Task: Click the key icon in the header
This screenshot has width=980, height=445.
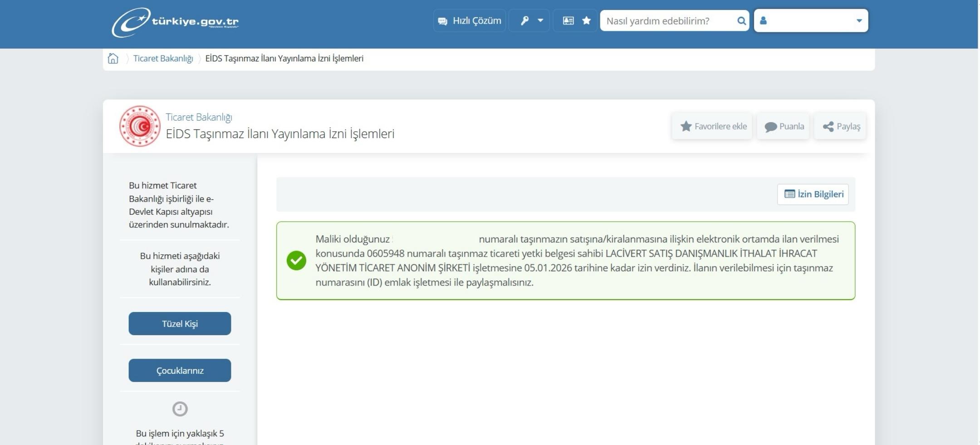Action: (x=524, y=20)
